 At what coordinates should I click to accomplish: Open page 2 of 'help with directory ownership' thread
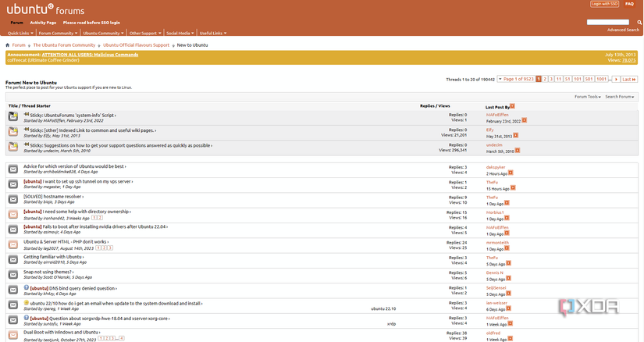(100, 218)
